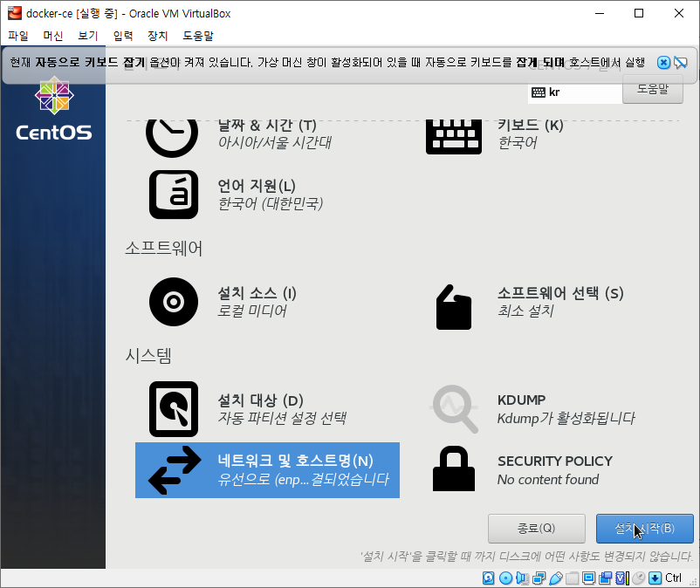The width and height of the screenshot is (700, 588).
Task: Dismiss the keyboard capture notification
Action: coord(663,63)
